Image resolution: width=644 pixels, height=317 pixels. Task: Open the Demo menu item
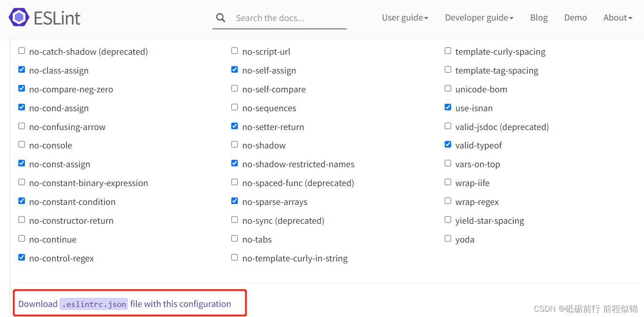[575, 18]
